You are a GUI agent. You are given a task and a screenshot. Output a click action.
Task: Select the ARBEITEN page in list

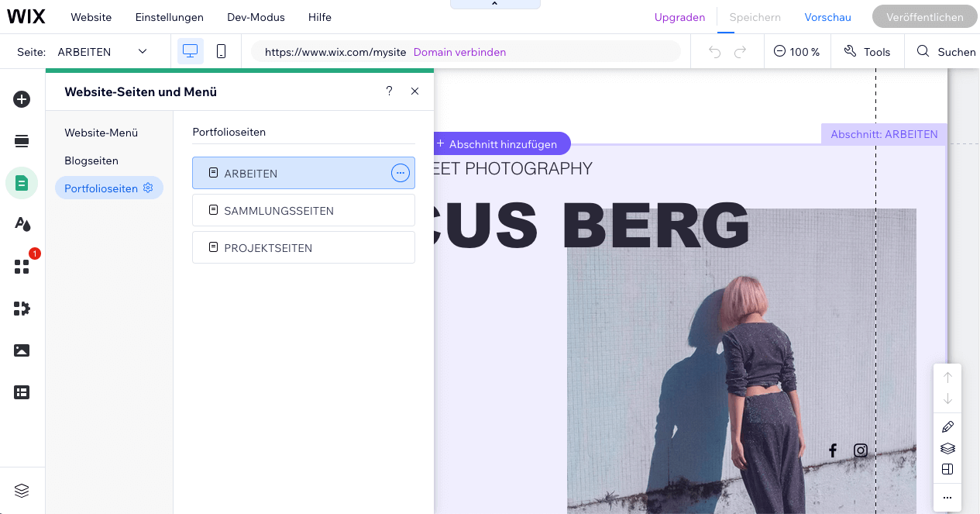[303, 173]
